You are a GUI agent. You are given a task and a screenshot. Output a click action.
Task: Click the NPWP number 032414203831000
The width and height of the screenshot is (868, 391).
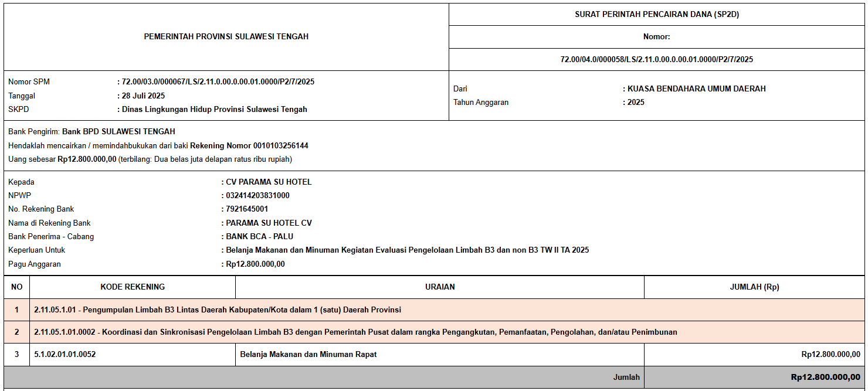click(257, 195)
